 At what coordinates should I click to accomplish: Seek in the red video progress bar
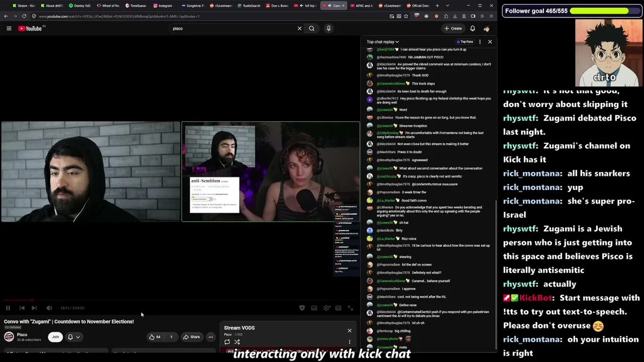point(180,301)
